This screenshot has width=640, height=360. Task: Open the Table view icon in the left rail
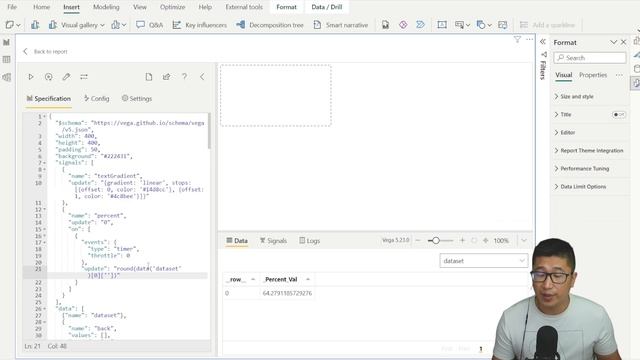pos(7,60)
